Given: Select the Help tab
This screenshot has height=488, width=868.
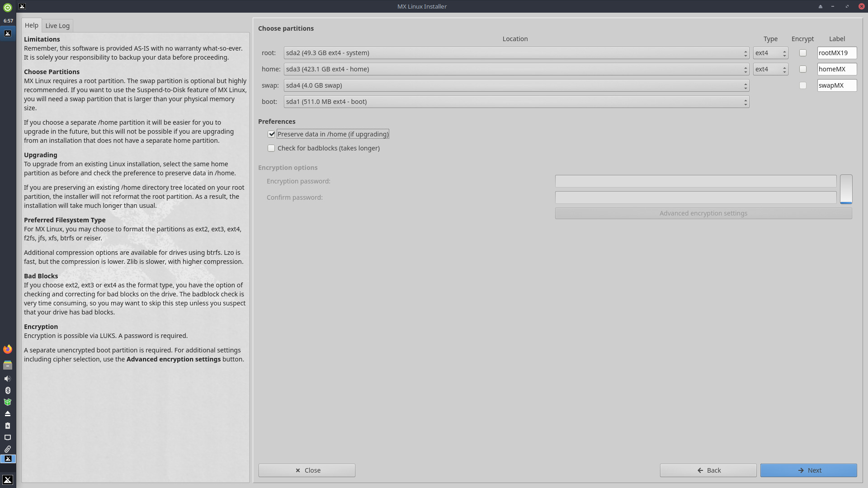Looking at the screenshot, I should (x=31, y=25).
